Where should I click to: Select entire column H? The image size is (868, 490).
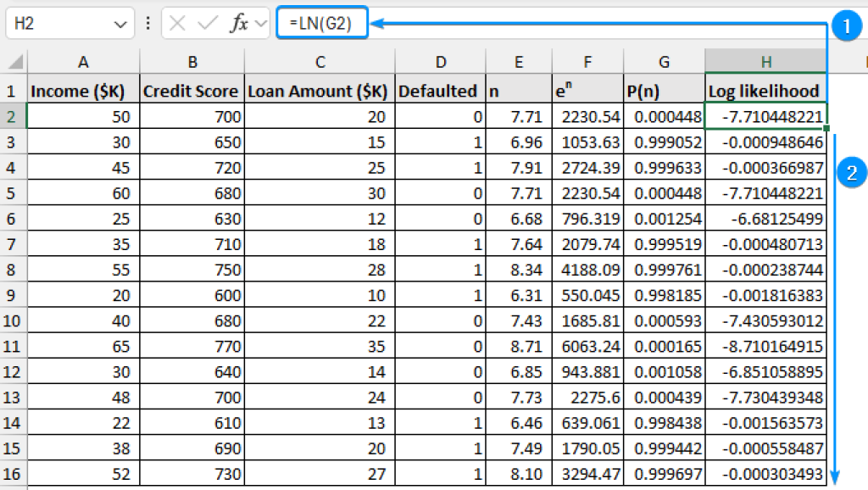coord(765,61)
